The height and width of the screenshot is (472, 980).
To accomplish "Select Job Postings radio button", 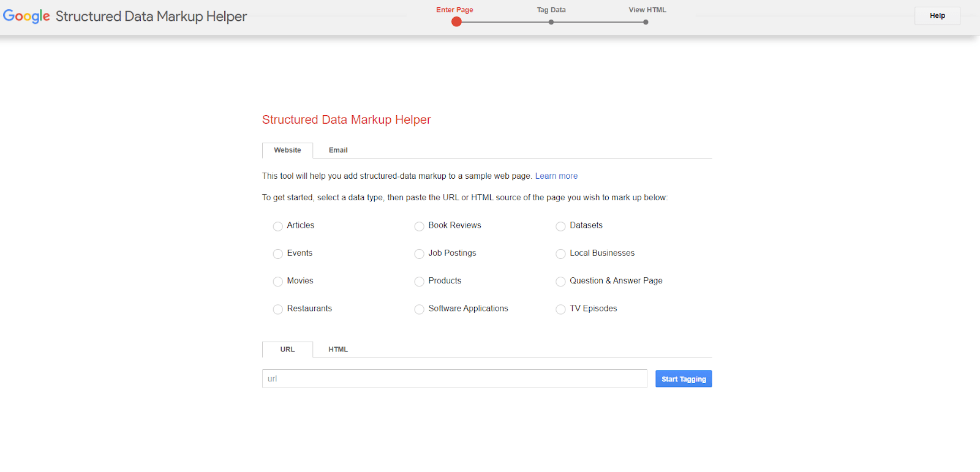I will [x=420, y=254].
